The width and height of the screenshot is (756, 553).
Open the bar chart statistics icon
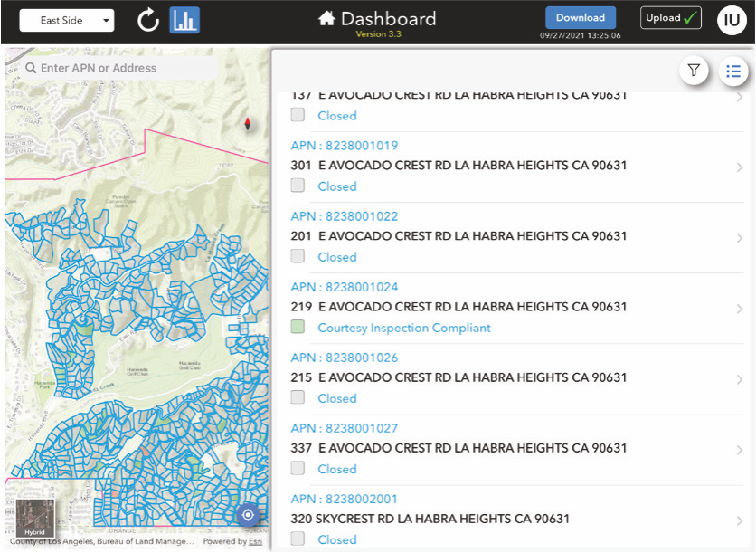point(184,20)
